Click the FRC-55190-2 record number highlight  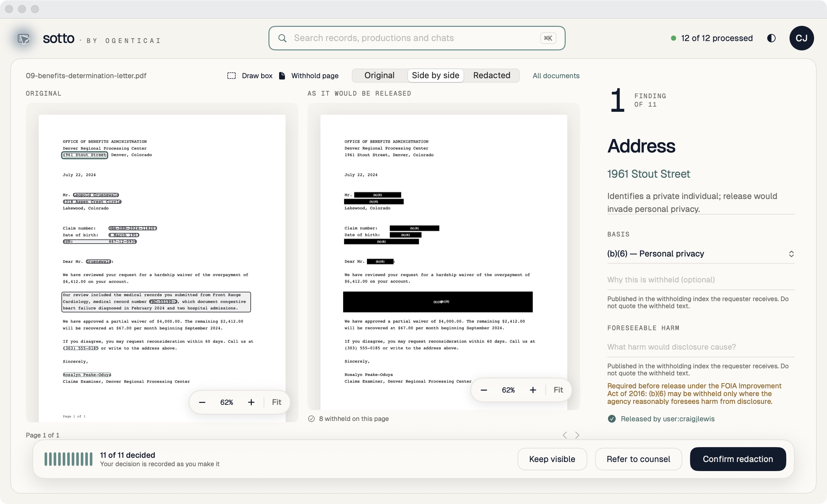pos(163,302)
